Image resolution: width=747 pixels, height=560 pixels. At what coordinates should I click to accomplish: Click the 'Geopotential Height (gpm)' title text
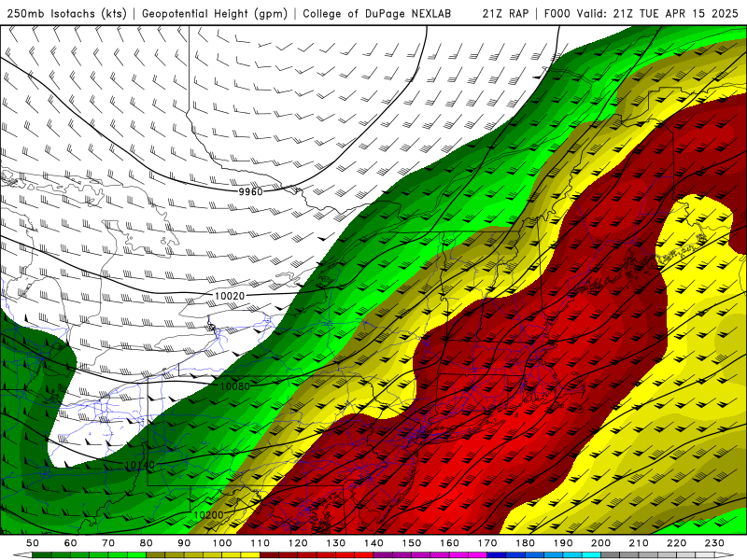pyautogui.click(x=215, y=13)
